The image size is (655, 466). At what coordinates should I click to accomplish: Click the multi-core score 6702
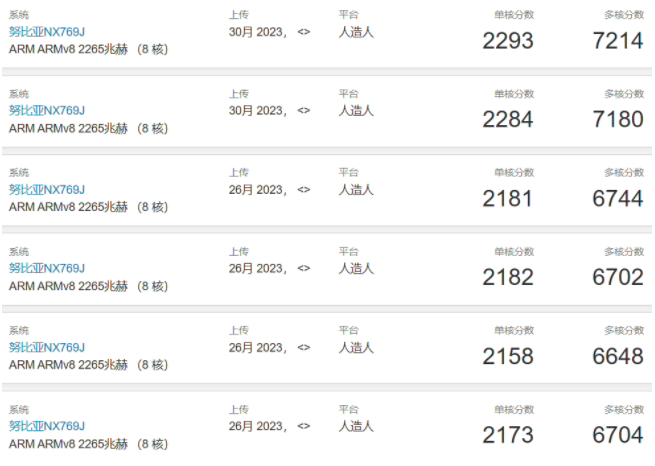click(618, 278)
